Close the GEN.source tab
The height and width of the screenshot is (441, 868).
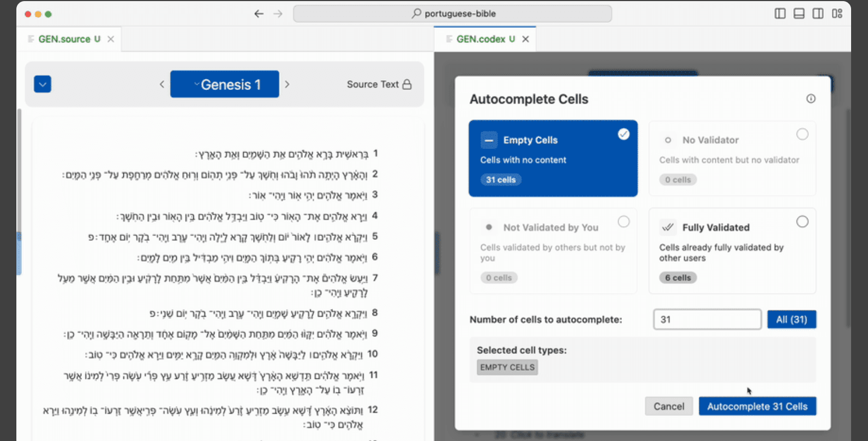[111, 39]
